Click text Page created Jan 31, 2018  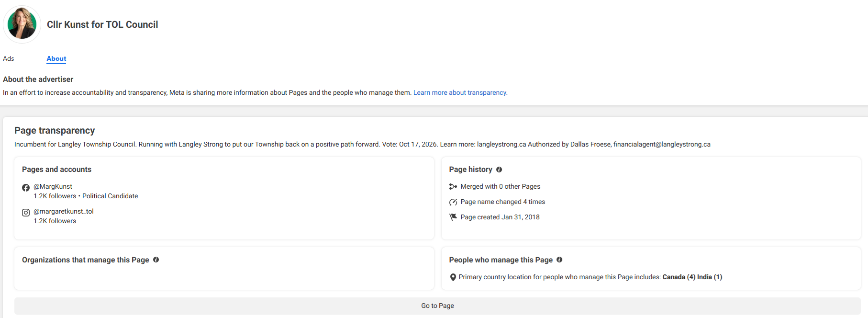(500, 217)
